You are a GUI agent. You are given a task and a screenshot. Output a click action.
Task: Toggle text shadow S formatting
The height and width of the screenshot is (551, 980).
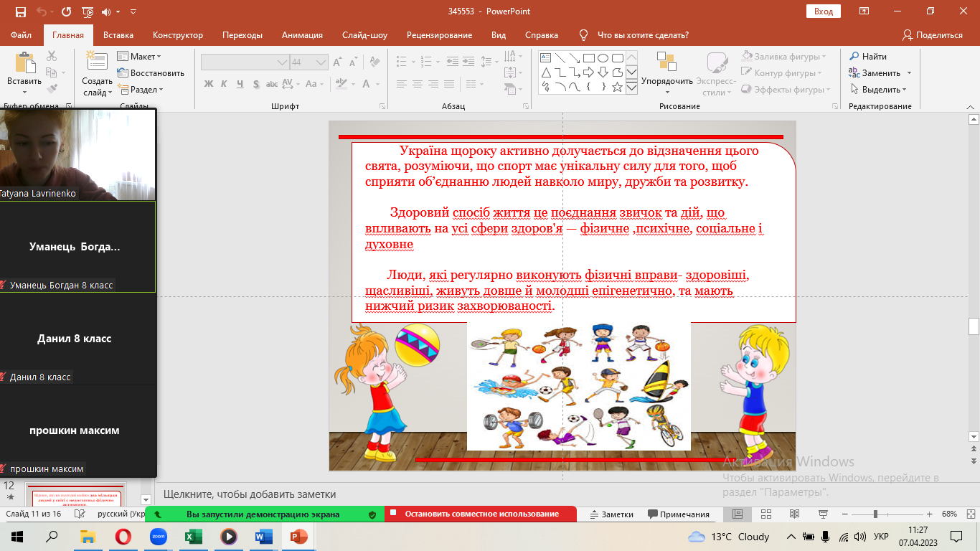(255, 84)
